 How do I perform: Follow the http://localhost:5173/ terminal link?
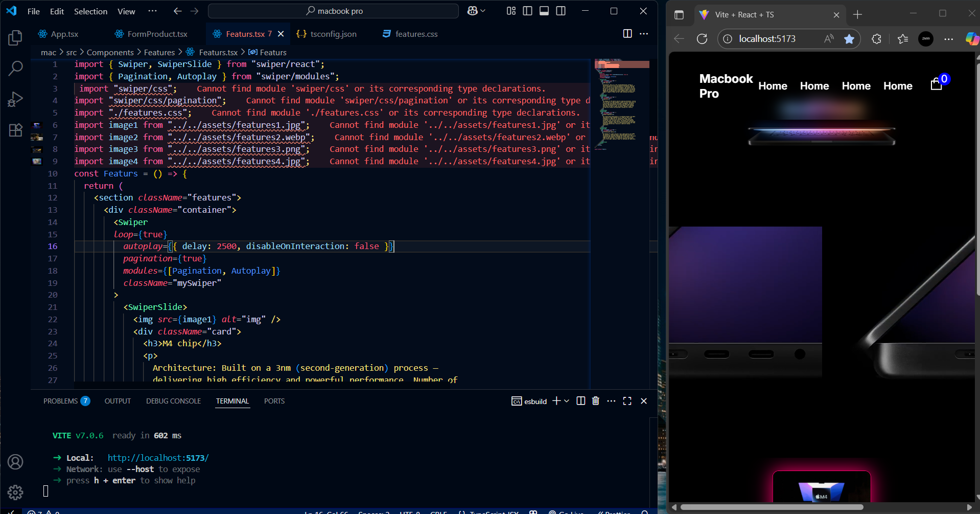pos(158,458)
